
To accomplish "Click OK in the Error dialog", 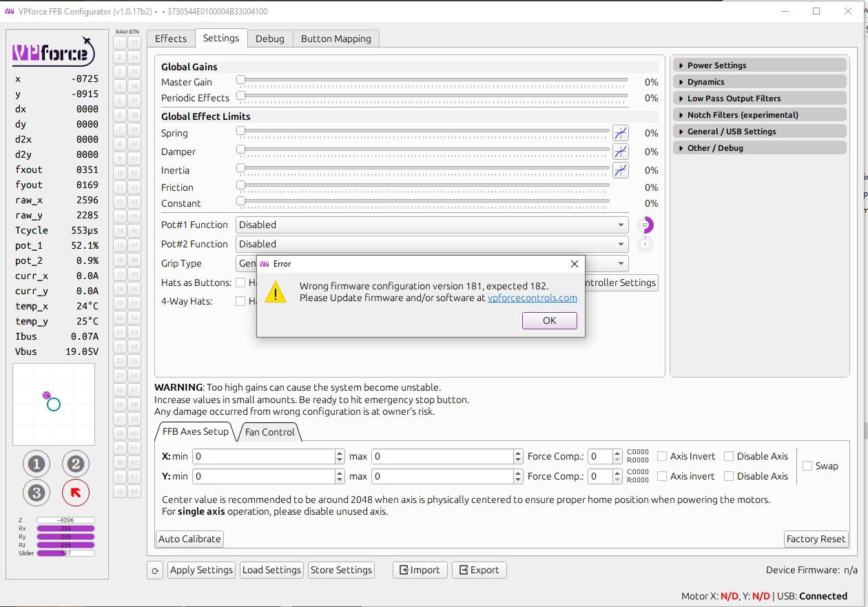I will (549, 320).
